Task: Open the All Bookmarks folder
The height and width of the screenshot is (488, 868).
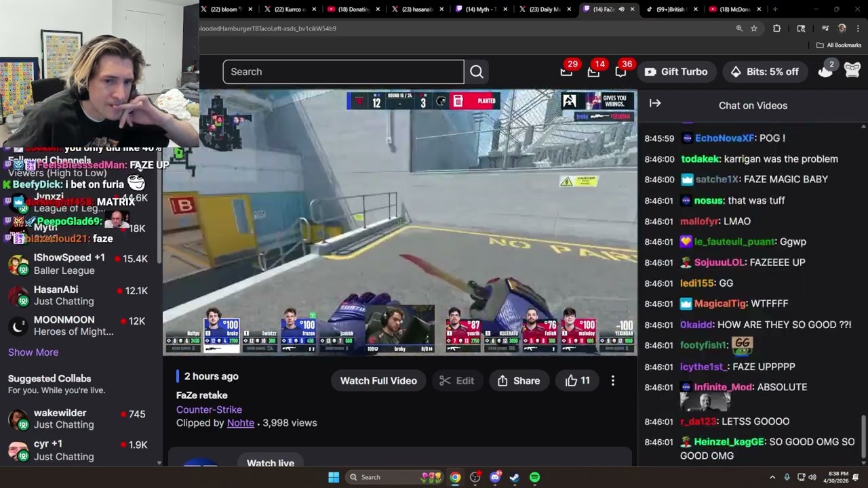Action: click(839, 45)
